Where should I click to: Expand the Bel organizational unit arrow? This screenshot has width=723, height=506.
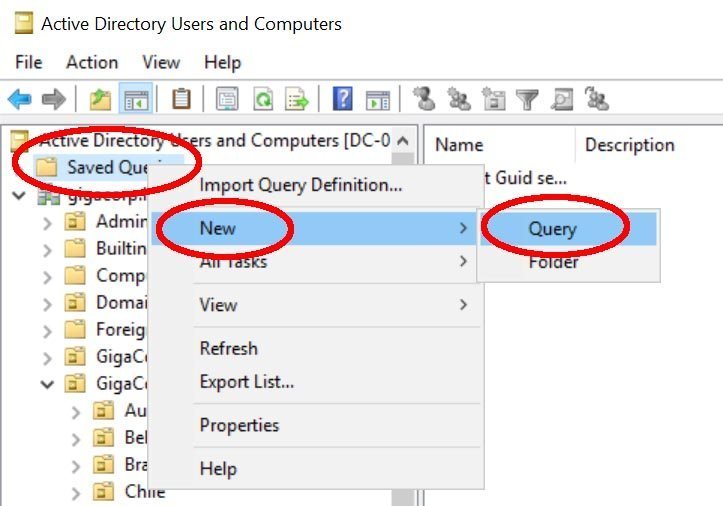coord(76,439)
